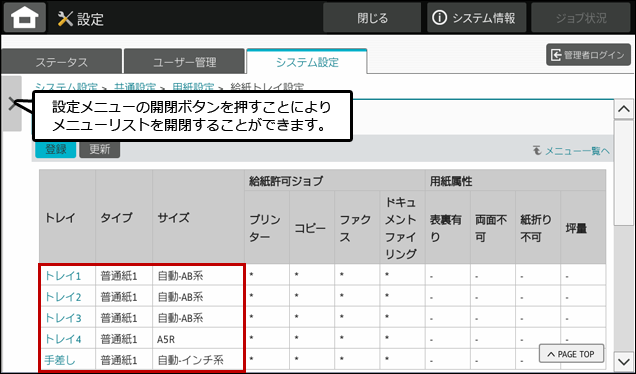
Task: Click the A5R size cell
Action: 198,339
